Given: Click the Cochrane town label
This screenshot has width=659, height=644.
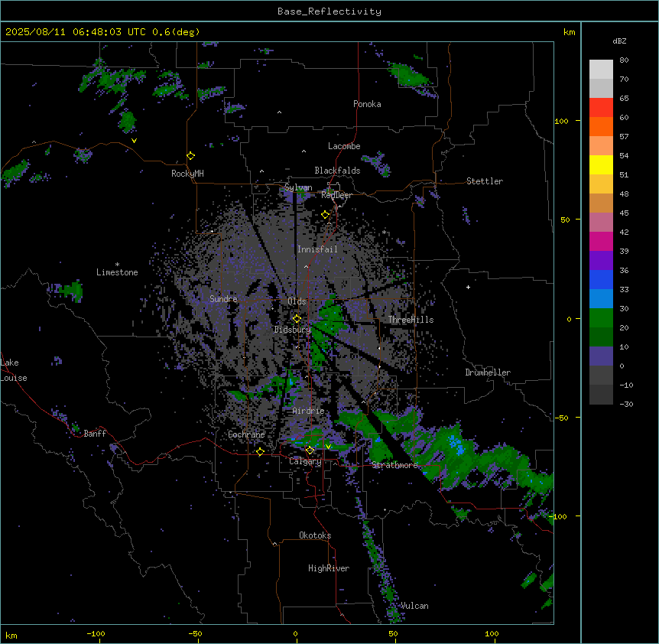Looking at the screenshot, I should tap(246, 434).
